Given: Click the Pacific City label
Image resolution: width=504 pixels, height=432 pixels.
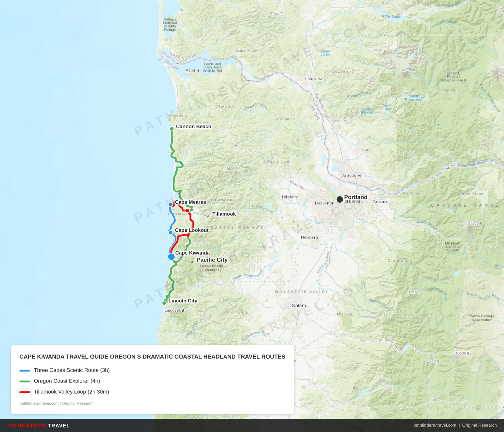Looking at the screenshot, I should [212, 260].
